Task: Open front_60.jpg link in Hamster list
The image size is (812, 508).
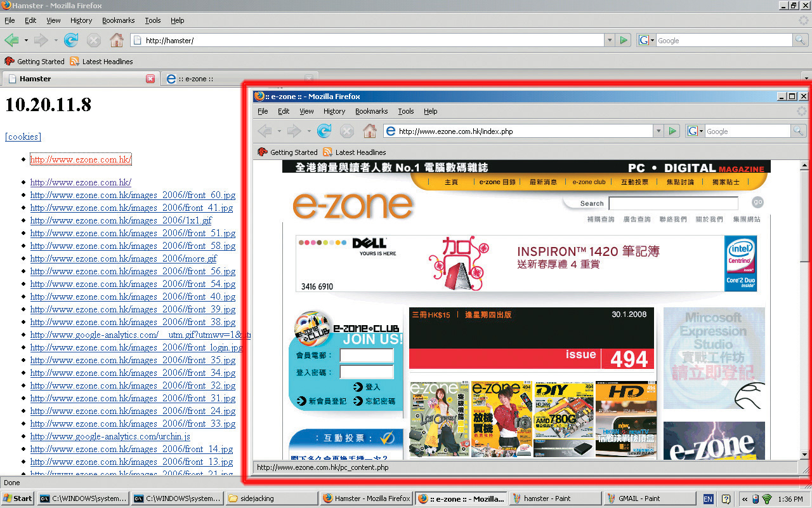Action: 133,195
